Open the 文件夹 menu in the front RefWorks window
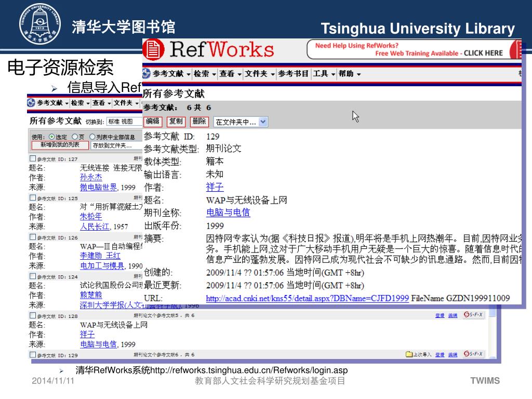Viewport: 532px width, 399px height. [x=260, y=74]
